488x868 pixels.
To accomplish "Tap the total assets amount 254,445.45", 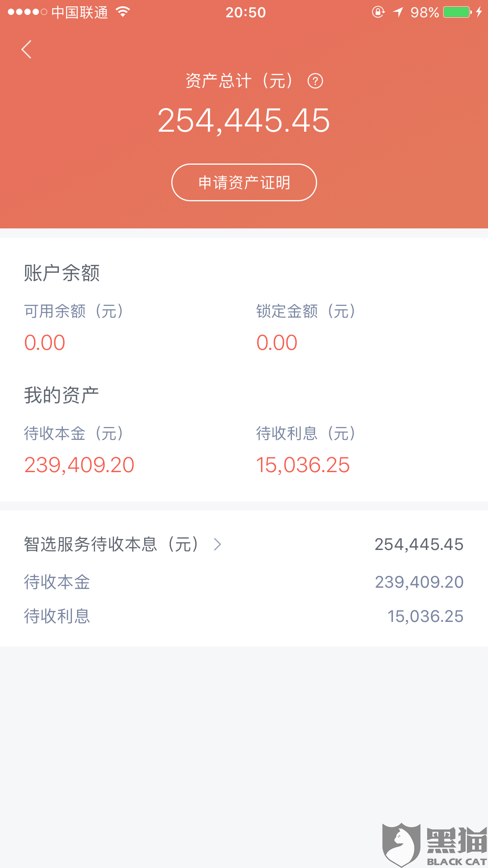I will 244,120.
